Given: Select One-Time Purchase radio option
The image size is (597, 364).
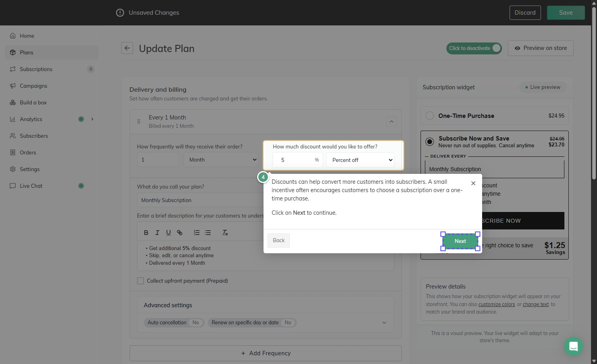Looking at the screenshot, I should (430, 116).
